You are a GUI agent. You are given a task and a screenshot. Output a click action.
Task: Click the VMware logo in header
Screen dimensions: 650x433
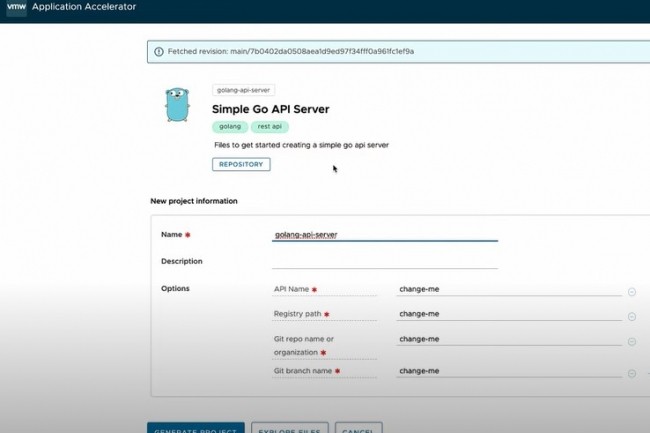click(17, 7)
